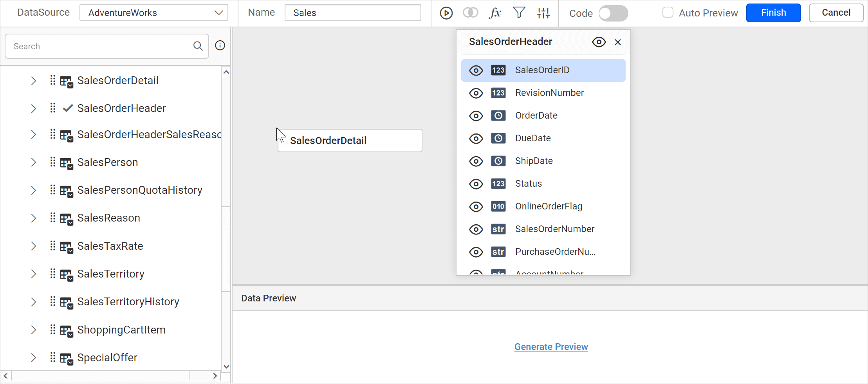868x384 pixels.
Task: Close the SalesOrderHeader column panel
Action: [618, 42]
